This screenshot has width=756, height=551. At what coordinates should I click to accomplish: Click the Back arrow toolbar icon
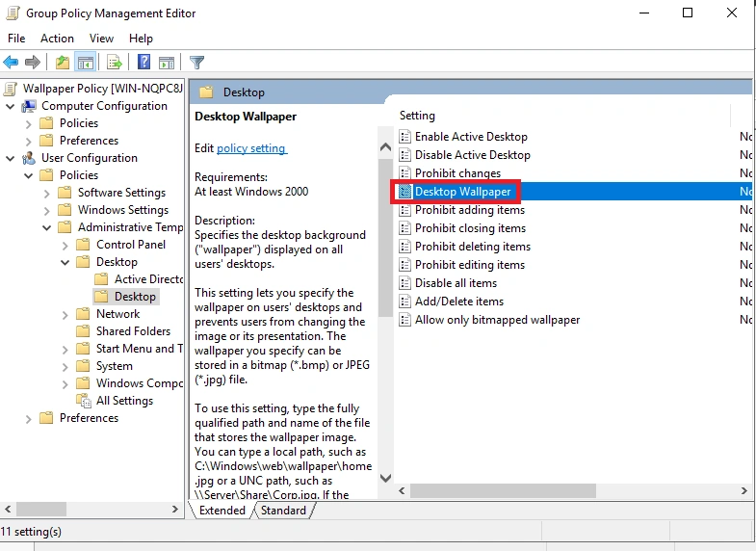click(11, 63)
